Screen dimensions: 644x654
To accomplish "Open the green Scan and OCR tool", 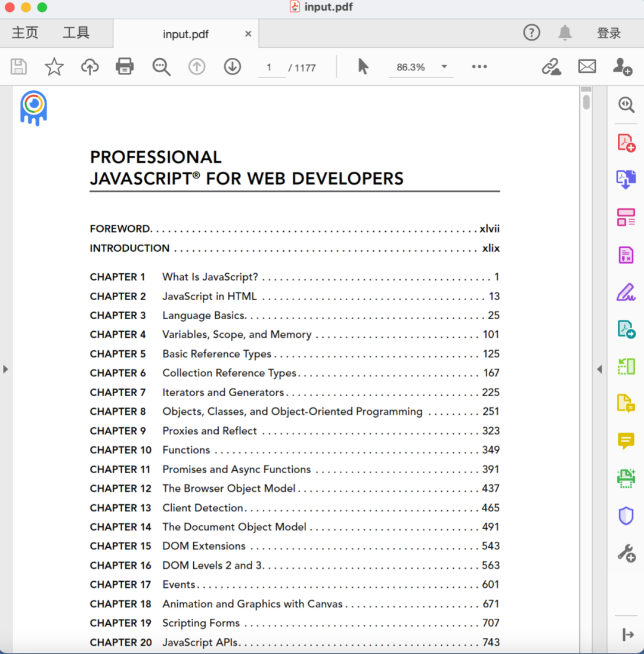I will coord(626,479).
